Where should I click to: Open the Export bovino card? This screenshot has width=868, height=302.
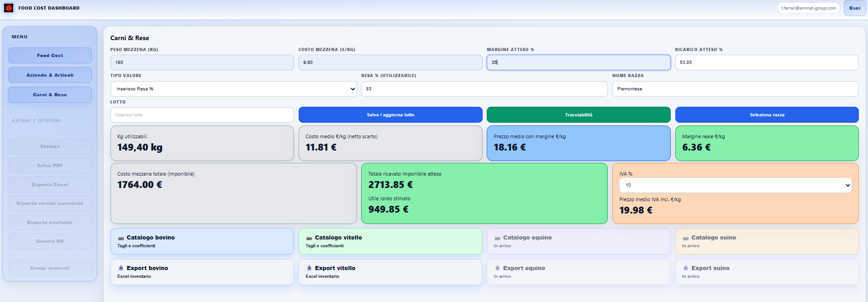[202, 272]
